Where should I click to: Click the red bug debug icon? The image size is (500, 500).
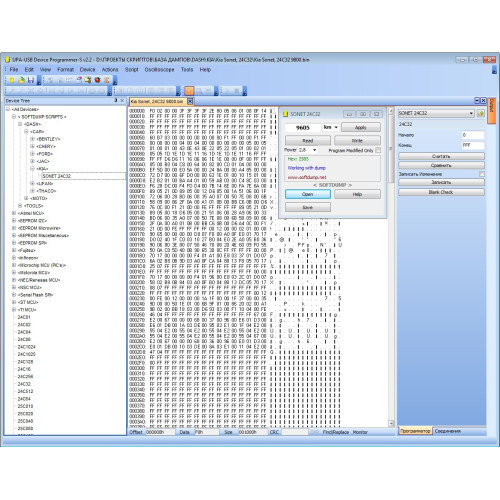(97, 80)
